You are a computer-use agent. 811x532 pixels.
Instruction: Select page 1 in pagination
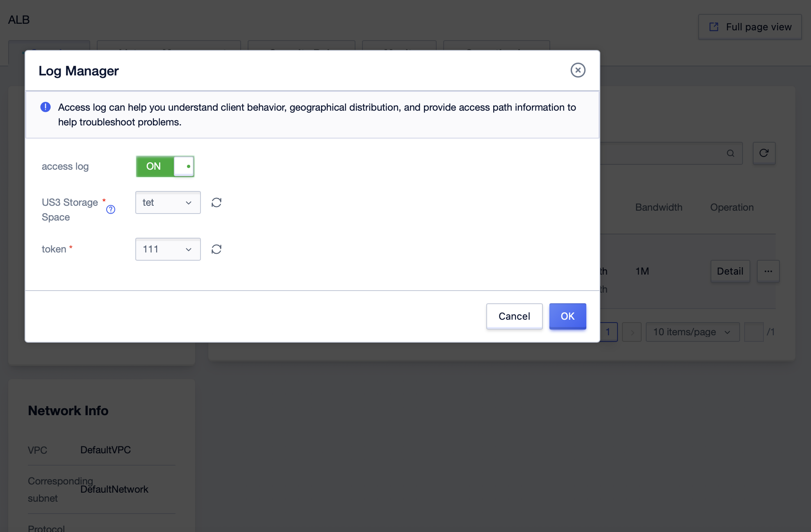(x=608, y=332)
